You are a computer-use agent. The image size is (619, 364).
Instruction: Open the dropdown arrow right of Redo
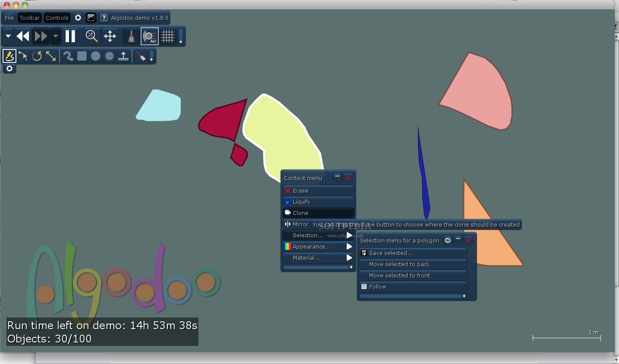pyautogui.click(x=56, y=36)
